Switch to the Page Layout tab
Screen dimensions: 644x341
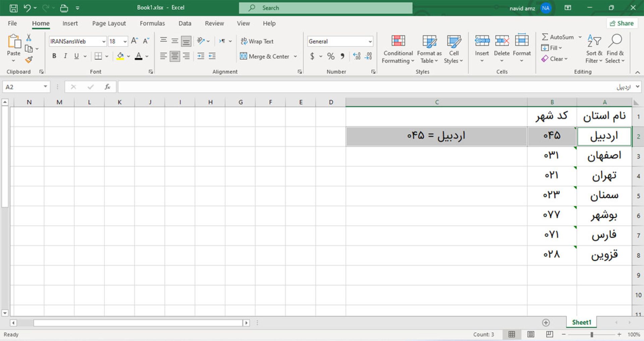pyautogui.click(x=109, y=23)
